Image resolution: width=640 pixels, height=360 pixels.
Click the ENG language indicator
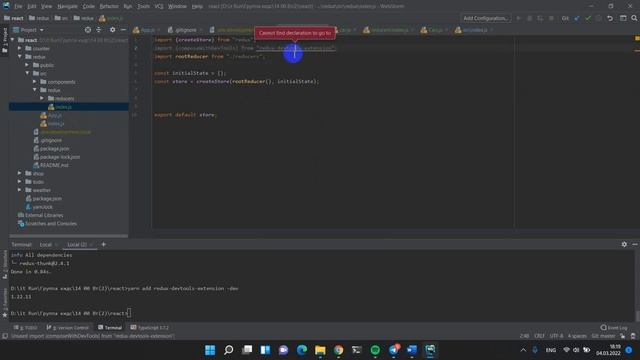pos(551,350)
